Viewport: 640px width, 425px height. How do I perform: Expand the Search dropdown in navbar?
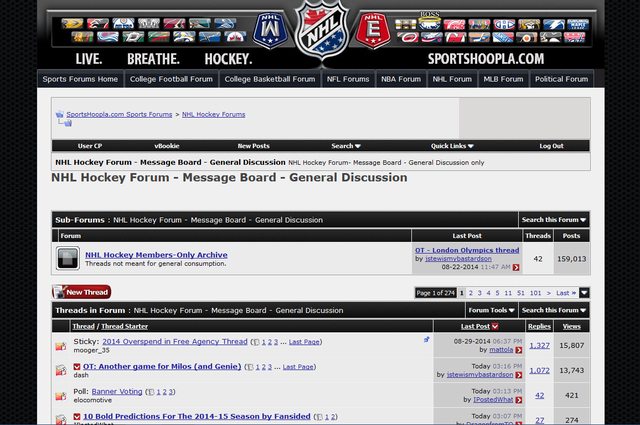[346, 146]
